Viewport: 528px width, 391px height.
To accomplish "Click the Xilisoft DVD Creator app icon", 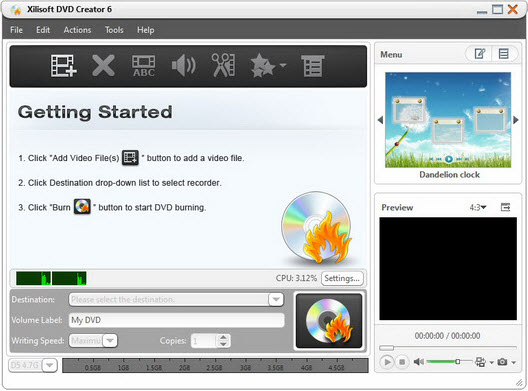I will [15, 10].
